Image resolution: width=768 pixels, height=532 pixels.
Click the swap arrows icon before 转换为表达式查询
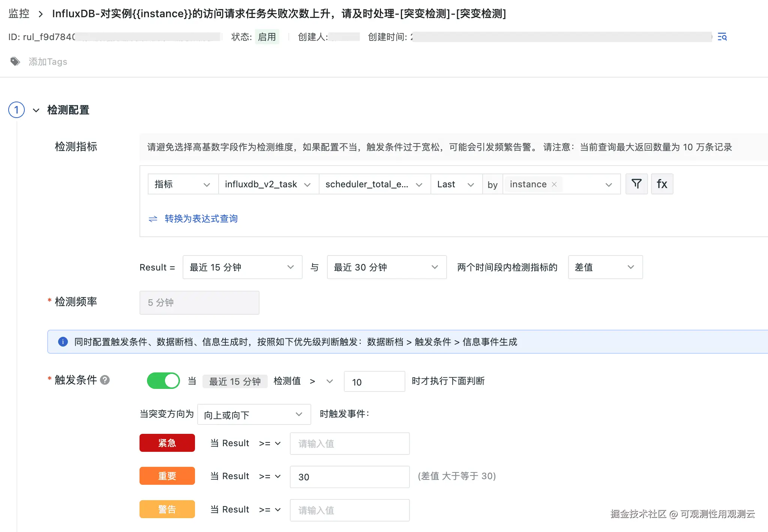[x=153, y=219]
